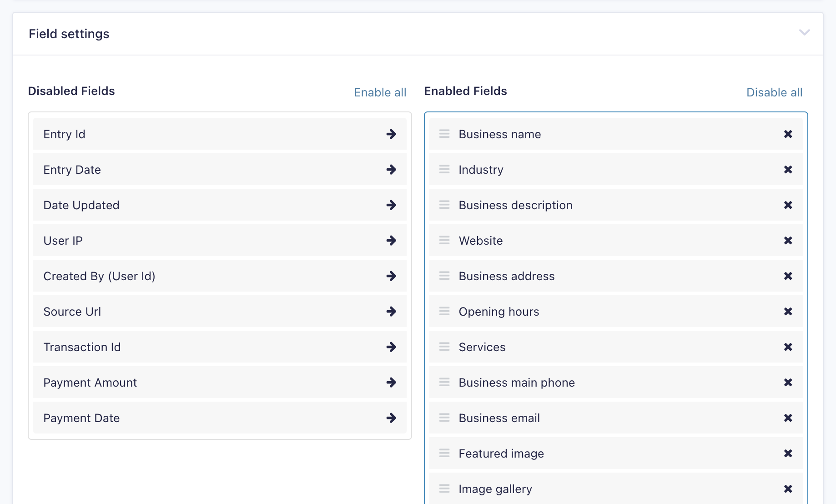836x504 pixels.
Task: Click the Enable all link
Action: [x=380, y=92]
